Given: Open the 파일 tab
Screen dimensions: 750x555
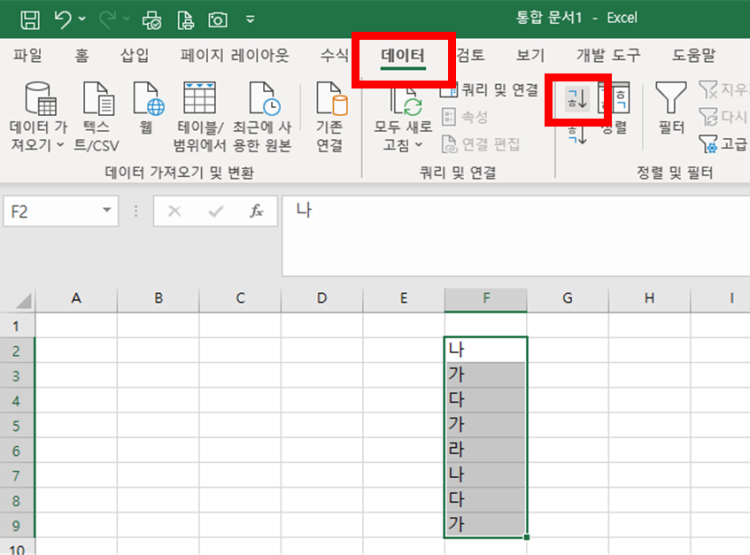Looking at the screenshot, I should click(x=27, y=56).
